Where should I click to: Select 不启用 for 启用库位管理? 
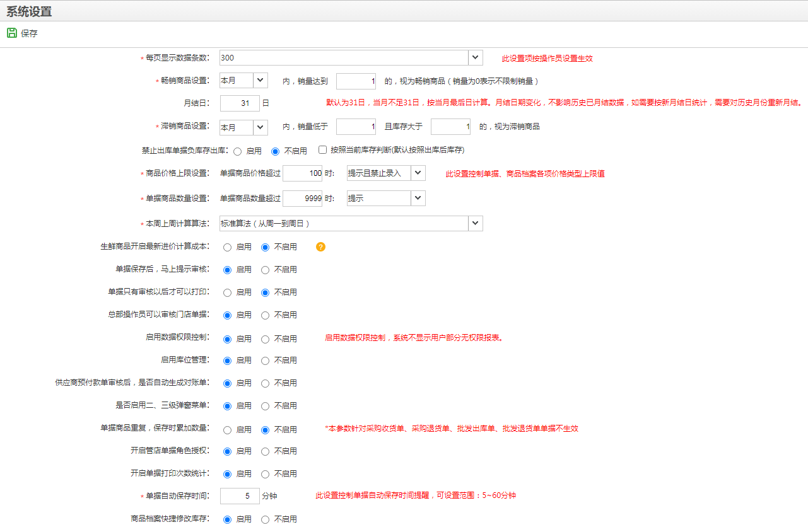[266, 361]
